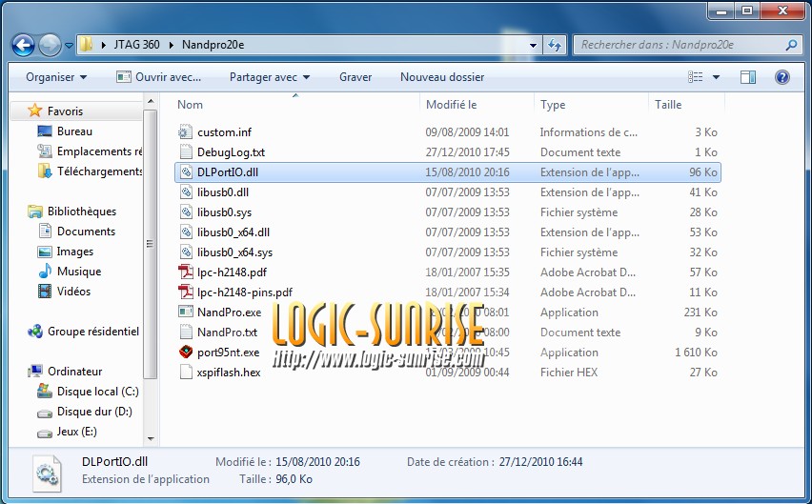Select the NandPro.exe application icon
The width and height of the screenshot is (812, 504).
(x=186, y=312)
